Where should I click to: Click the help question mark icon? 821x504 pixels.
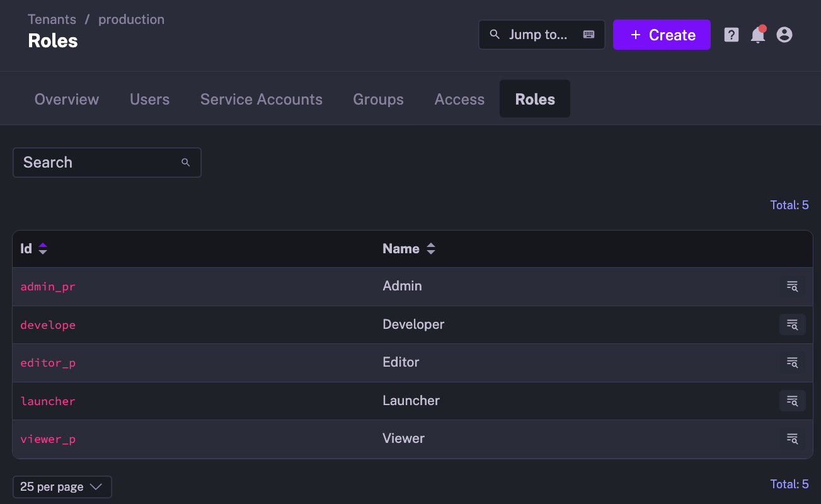[x=731, y=35]
